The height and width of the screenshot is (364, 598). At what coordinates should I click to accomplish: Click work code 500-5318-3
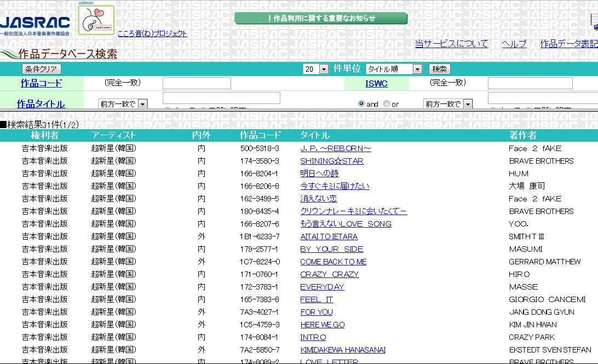260,148
